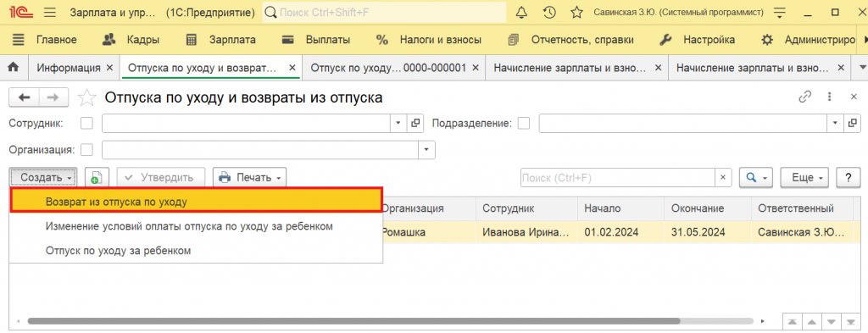Screen dimensions: 868x333
Task: Open the notifications bell icon
Action: tap(521, 12)
